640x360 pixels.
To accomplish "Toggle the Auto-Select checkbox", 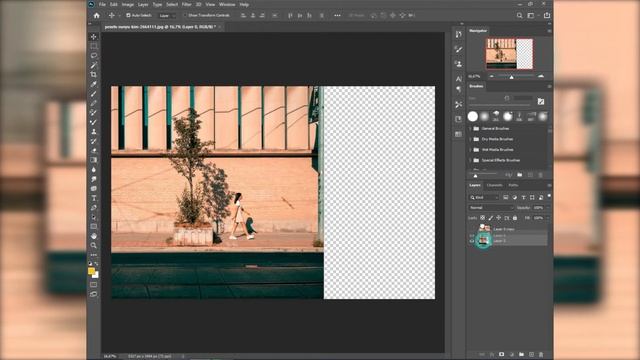I will (x=128, y=16).
